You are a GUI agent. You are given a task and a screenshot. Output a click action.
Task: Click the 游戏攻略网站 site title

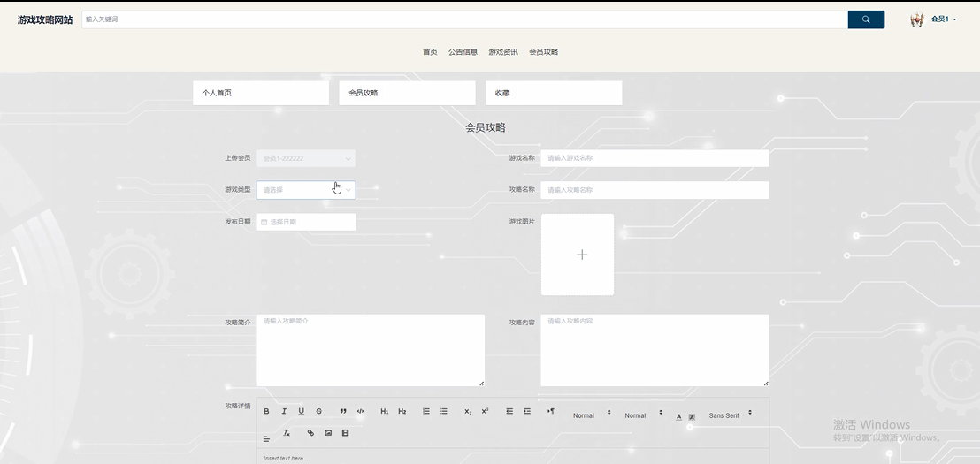pos(45,20)
